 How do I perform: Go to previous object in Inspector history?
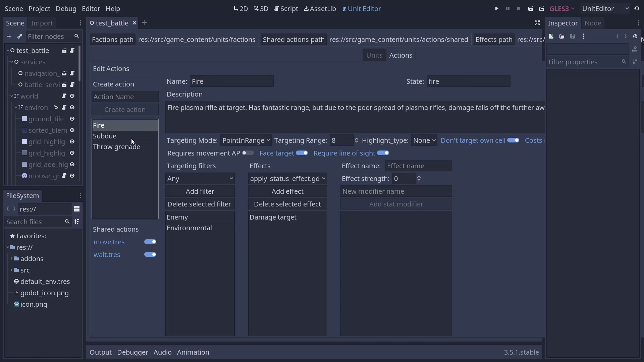(618, 36)
